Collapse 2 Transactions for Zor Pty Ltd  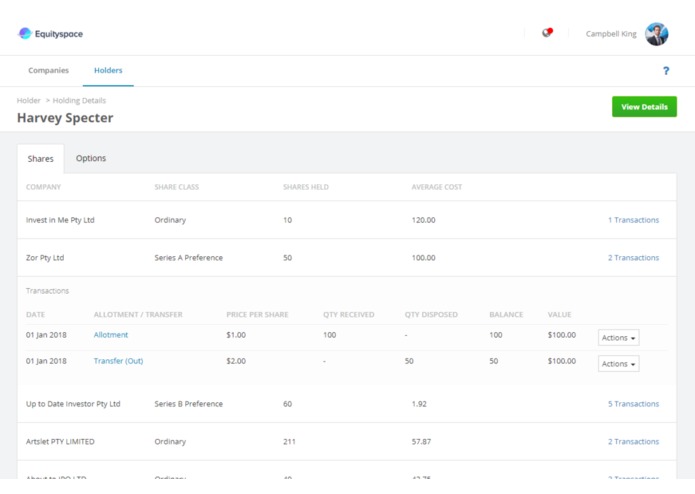coord(633,258)
